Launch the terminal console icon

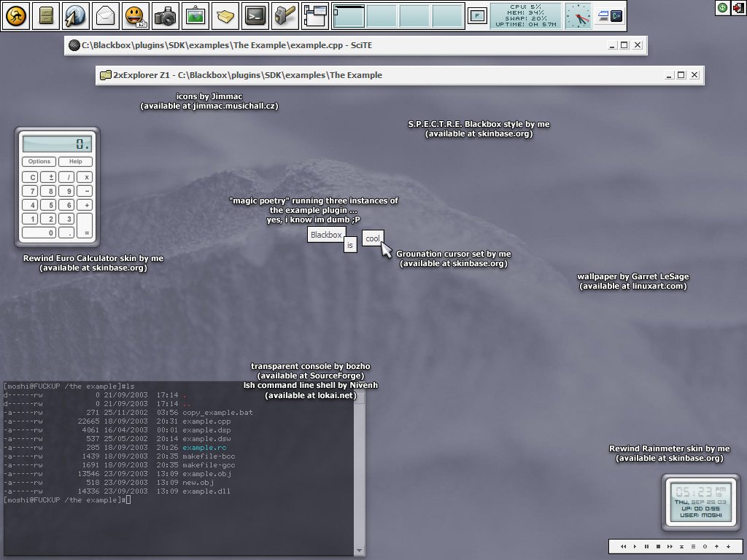tap(255, 16)
